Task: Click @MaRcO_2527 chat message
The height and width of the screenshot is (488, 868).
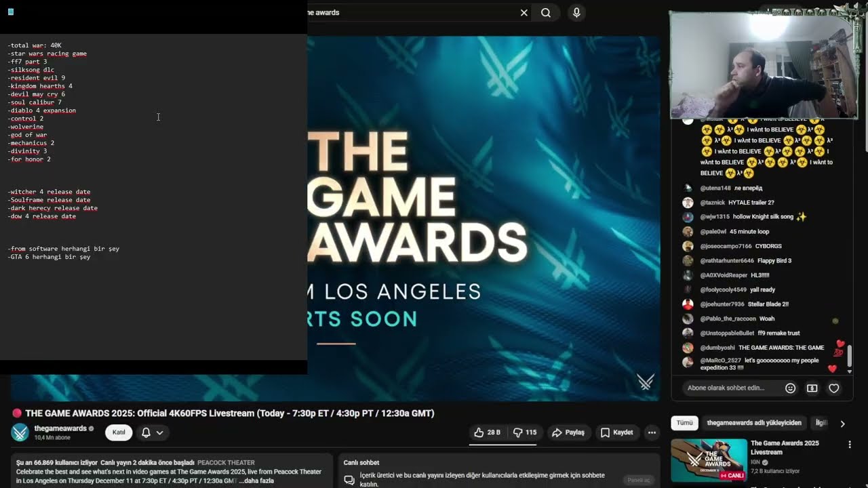Action: pyautogui.click(x=759, y=364)
